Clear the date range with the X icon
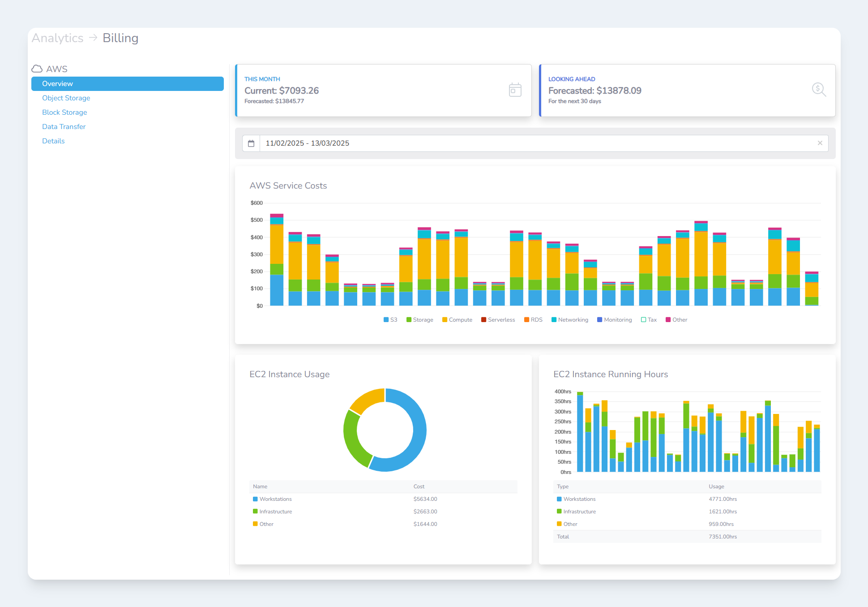 pyautogui.click(x=820, y=143)
